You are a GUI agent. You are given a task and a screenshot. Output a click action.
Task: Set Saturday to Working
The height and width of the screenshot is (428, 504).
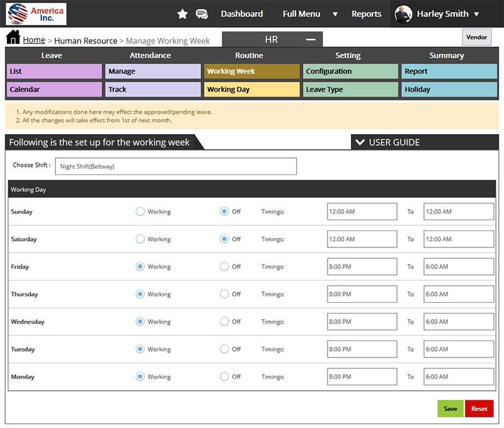pos(140,239)
